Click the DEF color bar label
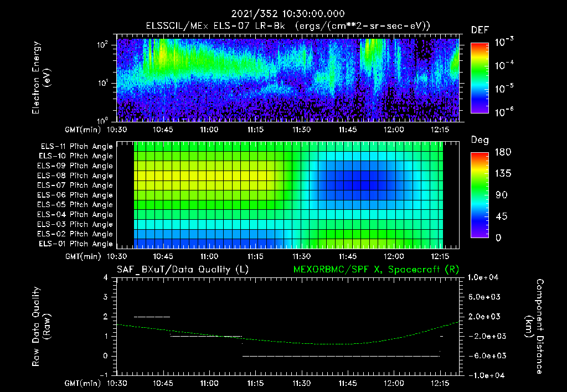Viewport: 567px width, 392px height. click(x=480, y=30)
